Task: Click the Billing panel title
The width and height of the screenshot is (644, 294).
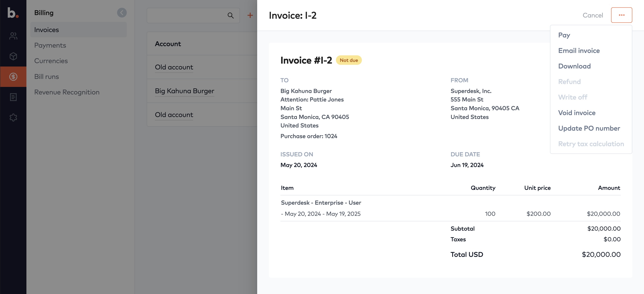Action: pos(44,13)
